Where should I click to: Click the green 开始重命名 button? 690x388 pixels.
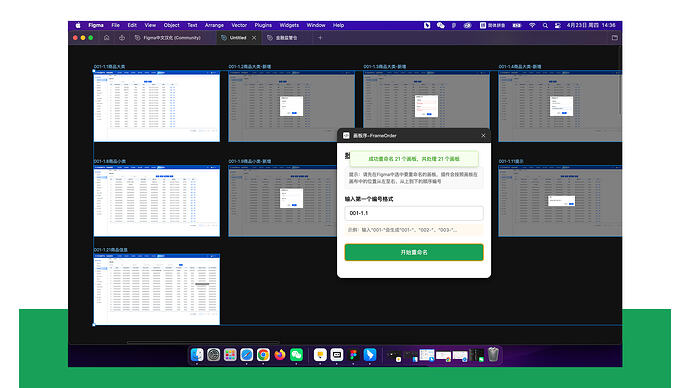[x=414, y=253]
